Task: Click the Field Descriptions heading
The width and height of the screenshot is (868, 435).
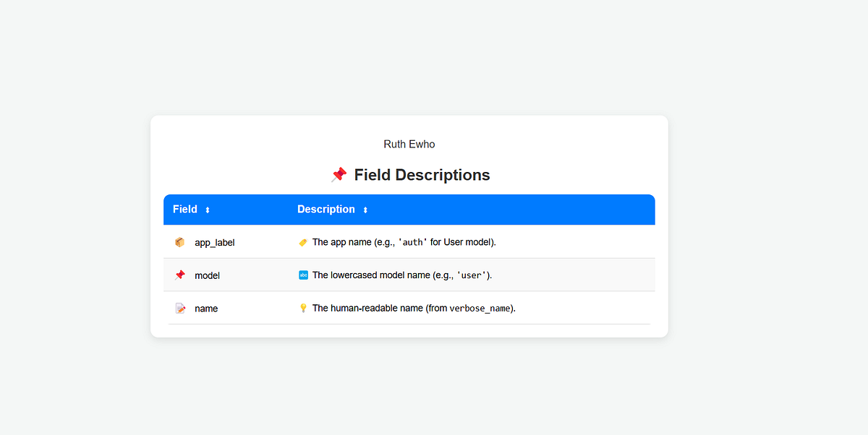Action: (x=422, y=174)
